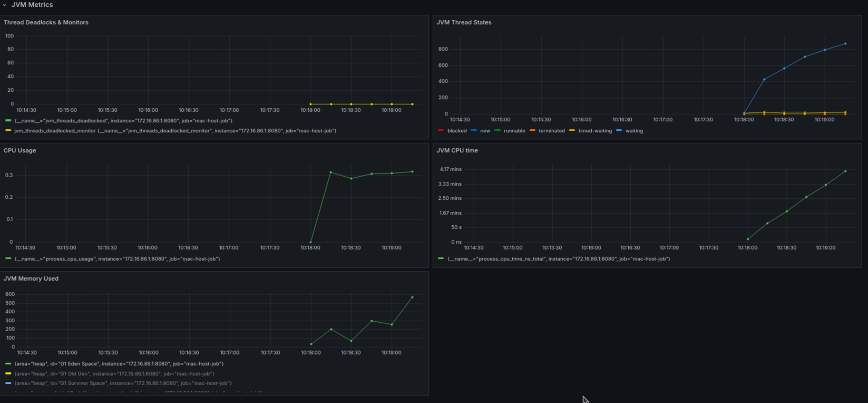
Task: Click the light-blue waiting legend color marker
Action: point(619,130)
